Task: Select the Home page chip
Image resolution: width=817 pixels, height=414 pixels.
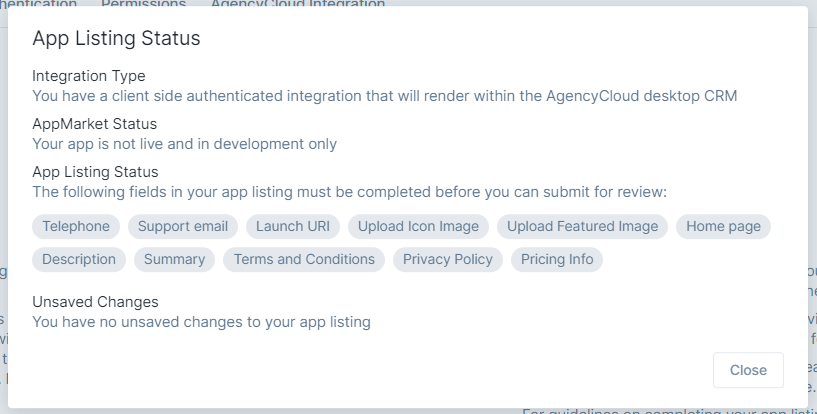Action: click(x=723, y=226)
